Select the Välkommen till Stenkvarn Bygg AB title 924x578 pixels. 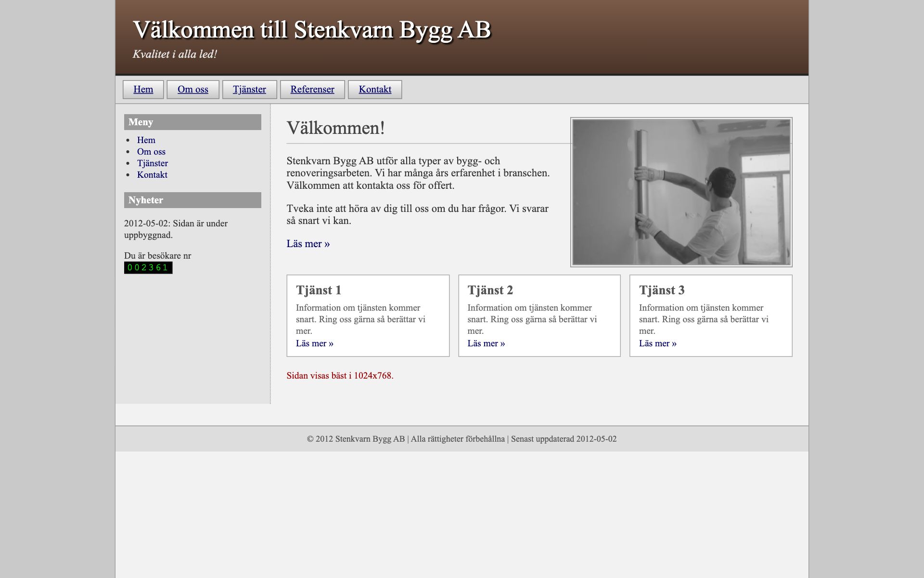pyautogui.click(x=312, y=30)
